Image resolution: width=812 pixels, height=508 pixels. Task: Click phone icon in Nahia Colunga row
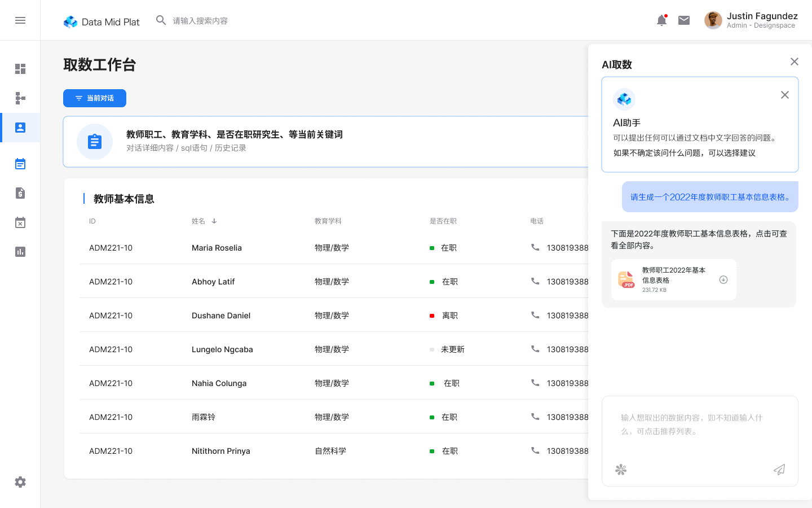[535, 383]
